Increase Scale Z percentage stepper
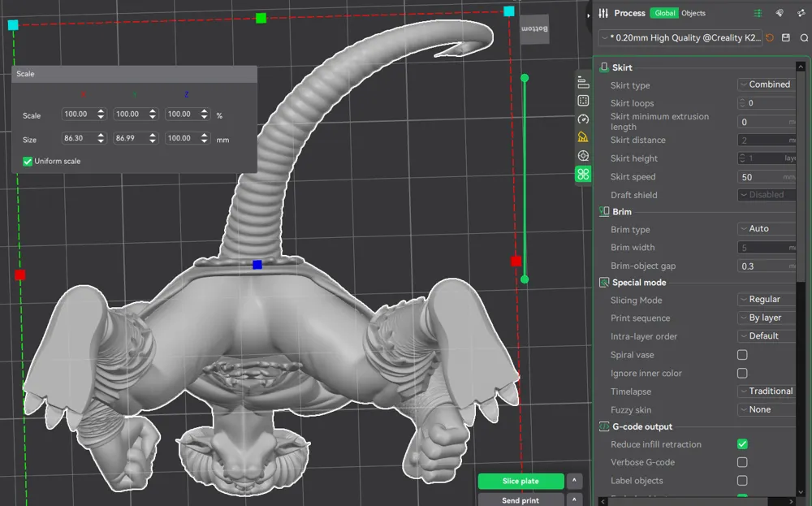 (x=205, y=111)
